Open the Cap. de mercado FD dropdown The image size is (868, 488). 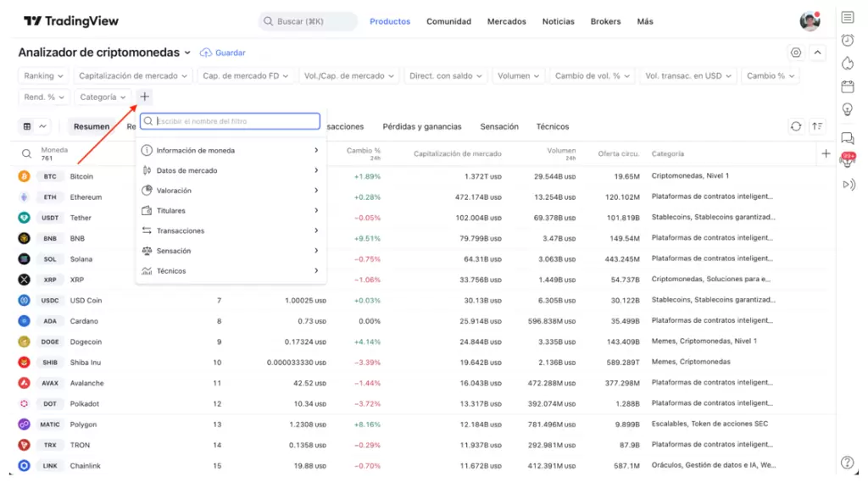pyautogui.click(x=245, y=75)
